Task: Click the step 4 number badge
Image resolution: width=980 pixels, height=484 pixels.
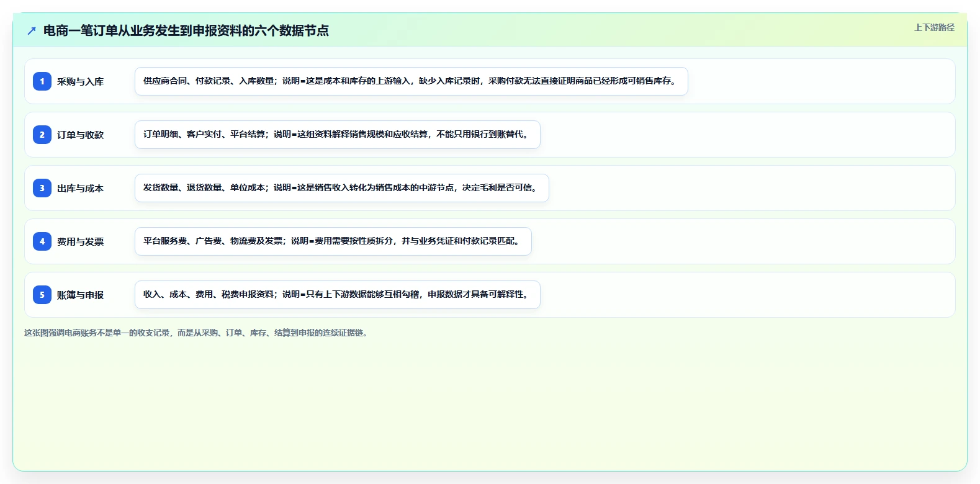Action: click(x=42, y=241)
